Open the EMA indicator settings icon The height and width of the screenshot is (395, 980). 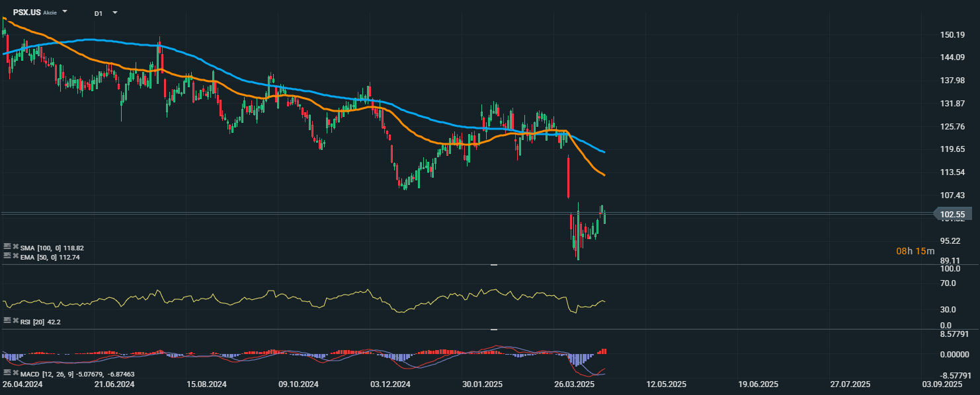(7, 255)
